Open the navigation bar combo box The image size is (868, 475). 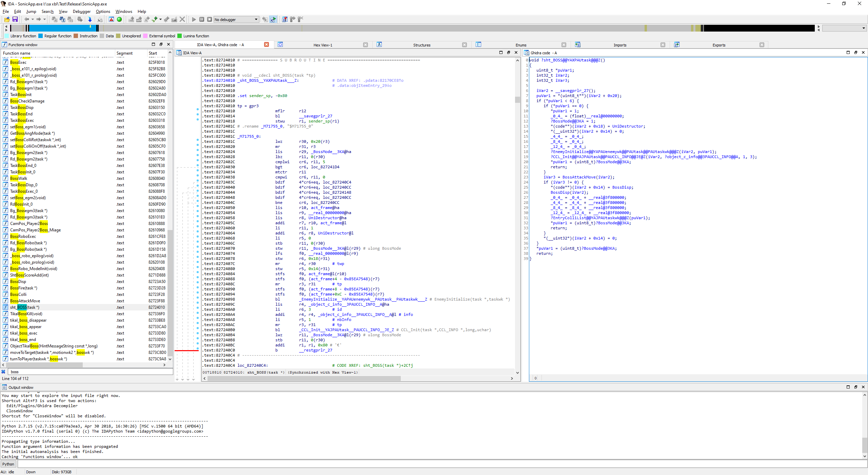(844, 28)
